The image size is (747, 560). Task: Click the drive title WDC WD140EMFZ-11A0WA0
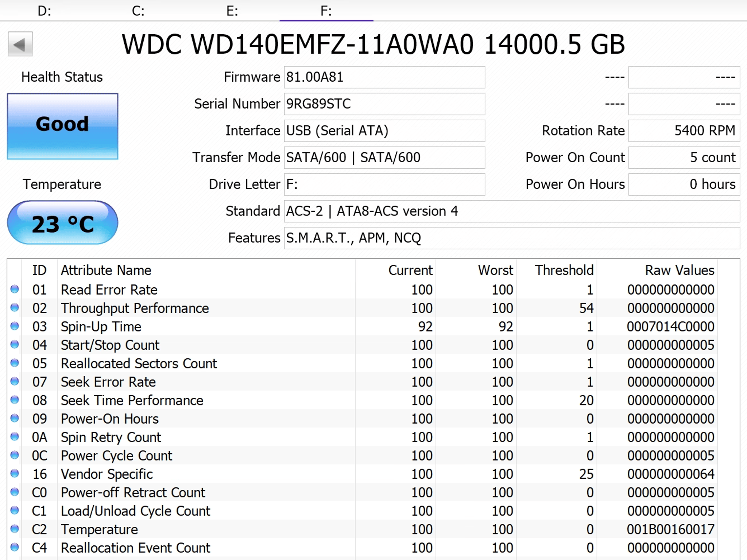[297, 44]
